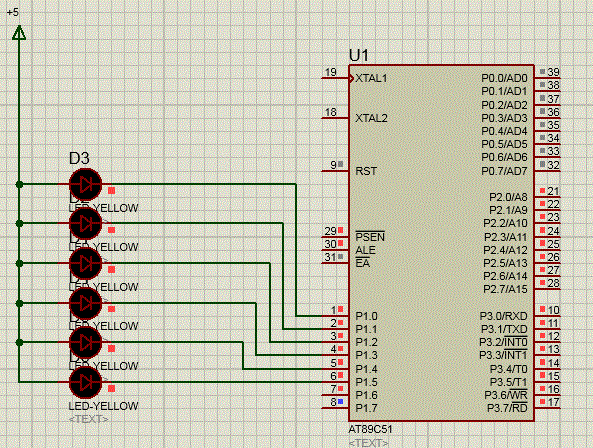Select pin number 9 at RST
Image resolution: width=593 pixels, height=448 pixels.
(333, 165)
